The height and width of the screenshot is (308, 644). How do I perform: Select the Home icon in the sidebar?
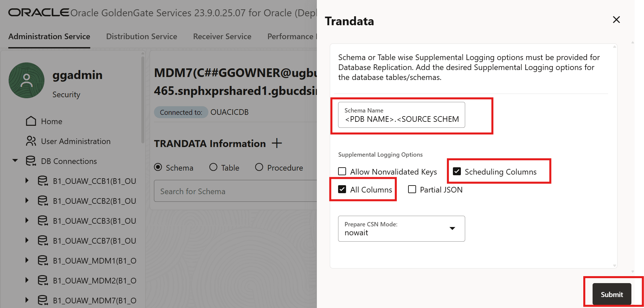click(x=31, y=121)
